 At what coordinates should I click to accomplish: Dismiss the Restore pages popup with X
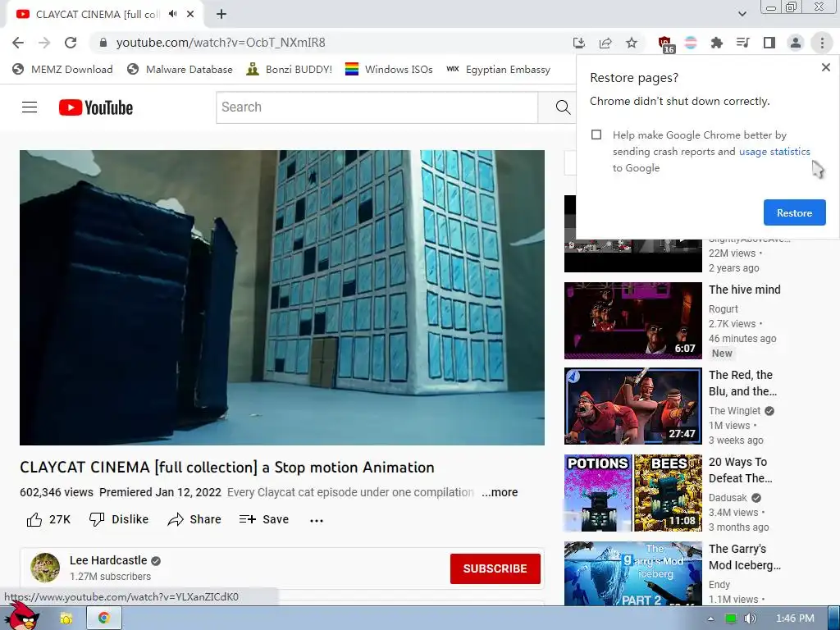[825, 67]
